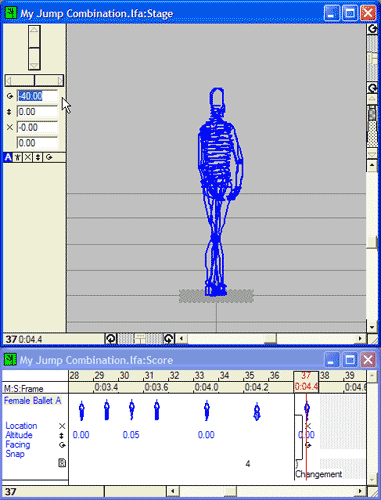
Task: Click the Score horizontal scrollbar left arrow
Action: tap(172, 491)
